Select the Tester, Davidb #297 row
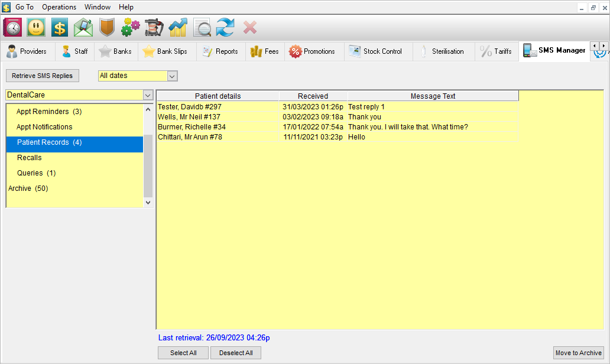 (338, 106)
